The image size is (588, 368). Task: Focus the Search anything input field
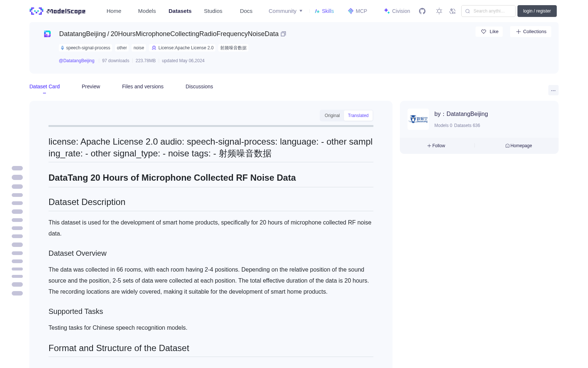point(488,11)
